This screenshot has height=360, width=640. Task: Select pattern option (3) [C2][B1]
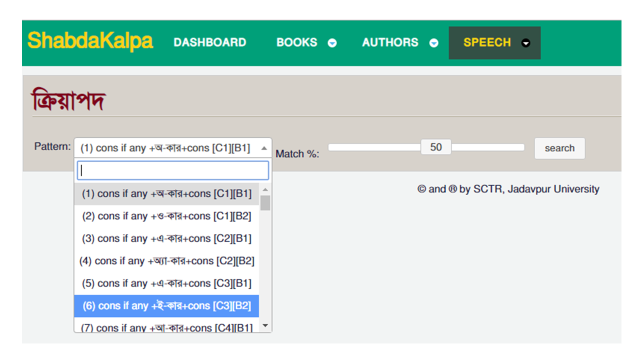pyautogui.click(x=167, y=238)
